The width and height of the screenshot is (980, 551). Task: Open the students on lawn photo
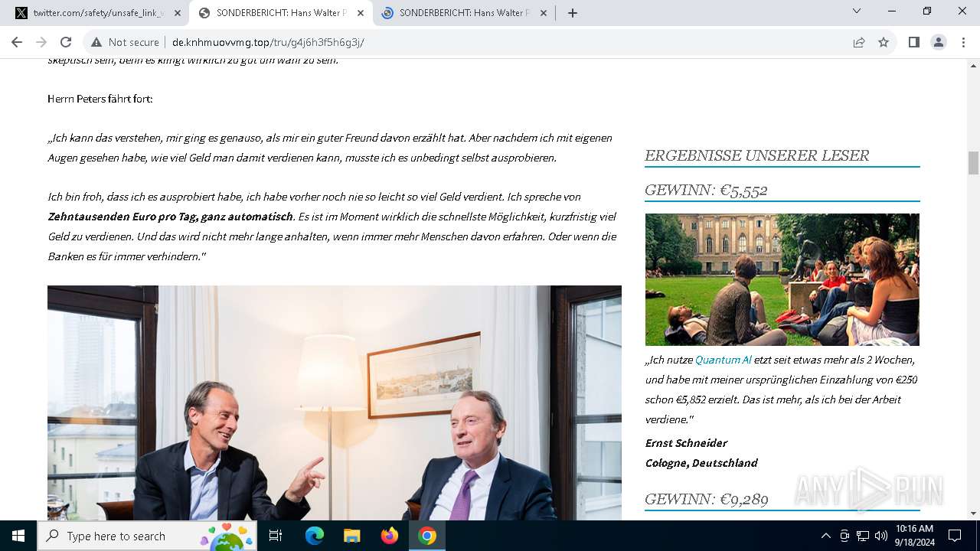tap(782, 279)
